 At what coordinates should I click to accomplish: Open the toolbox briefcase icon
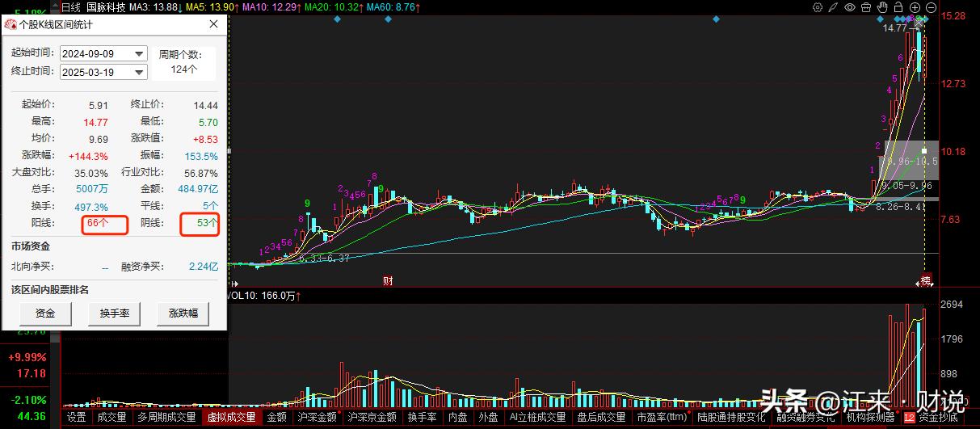(866, 7)
